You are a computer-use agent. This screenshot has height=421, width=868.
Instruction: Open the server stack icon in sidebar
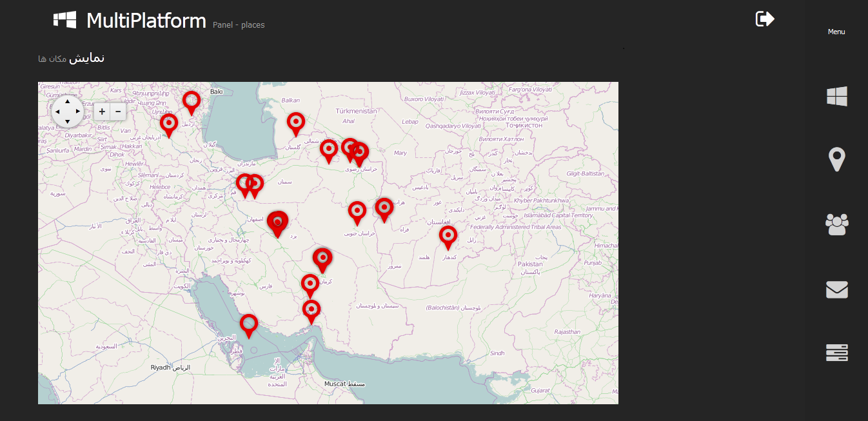point(837,353)
